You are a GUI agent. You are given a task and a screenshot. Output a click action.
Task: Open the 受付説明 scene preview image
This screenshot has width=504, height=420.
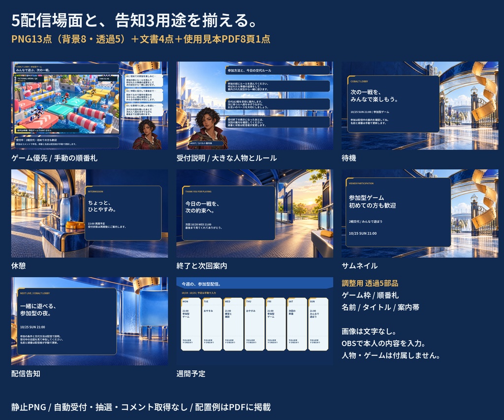click(254, 105)
